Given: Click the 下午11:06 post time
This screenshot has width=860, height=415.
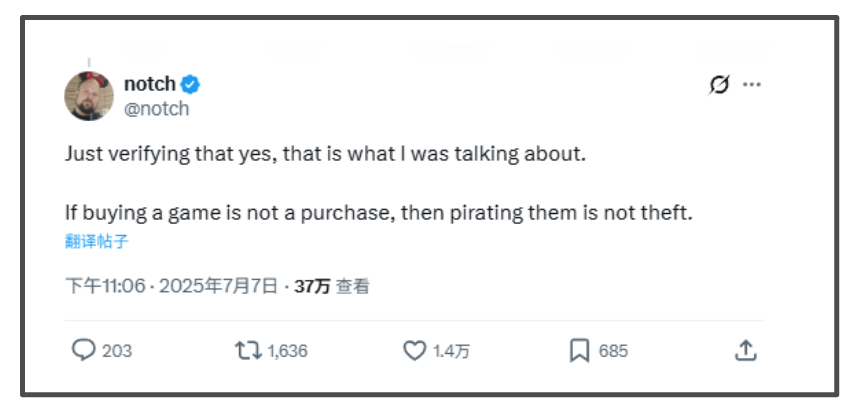Looking at the screenshot, I should coord(105,287).
